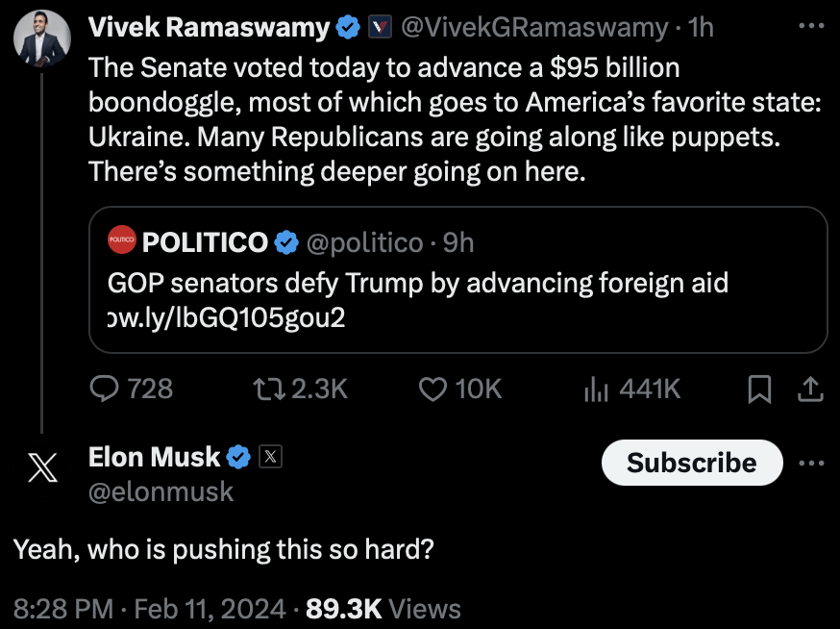
Task: Like the tweet with heart icon
Action: (x=434, y=389)
